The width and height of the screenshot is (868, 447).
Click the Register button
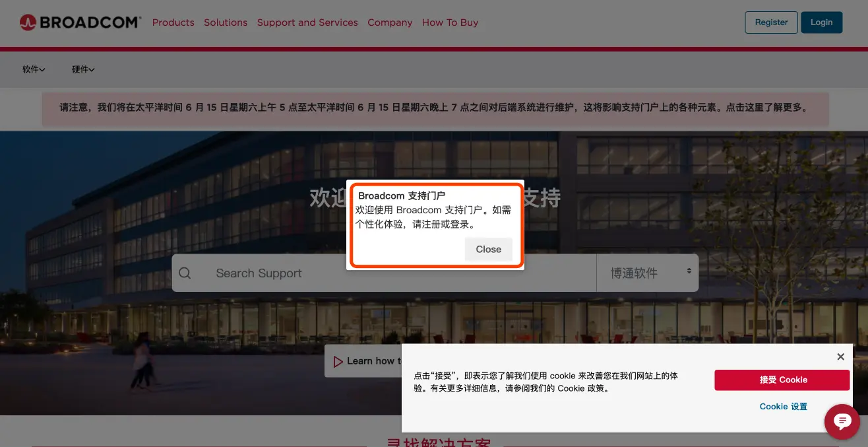(771, 22)
